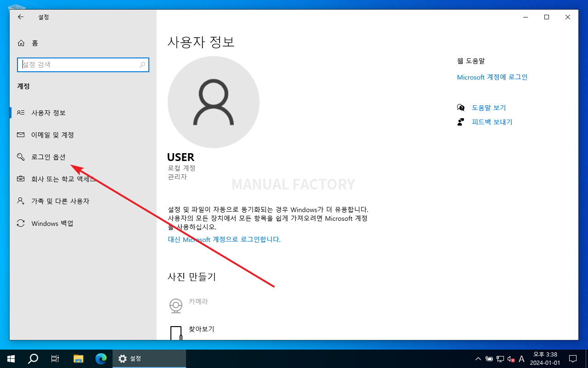Open Task View from the taskbar
Image resolution: width=588 pixels, height=368 pixels.
tap(55, 358)
